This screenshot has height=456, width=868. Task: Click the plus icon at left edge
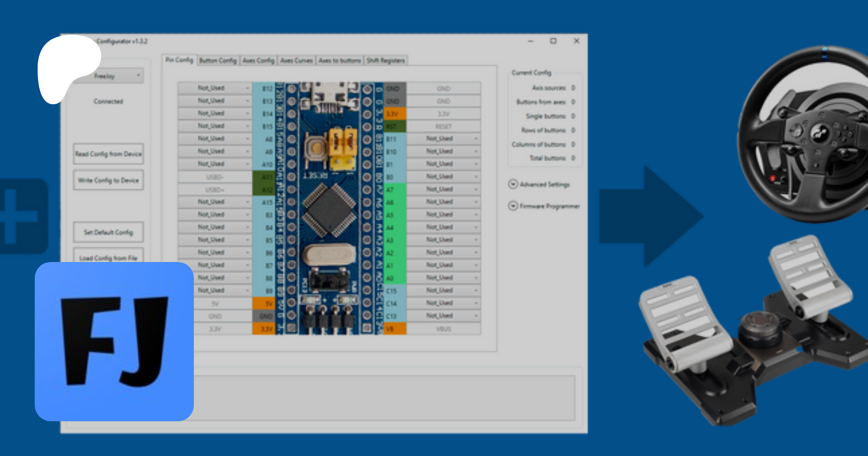(x=19, y=216)
